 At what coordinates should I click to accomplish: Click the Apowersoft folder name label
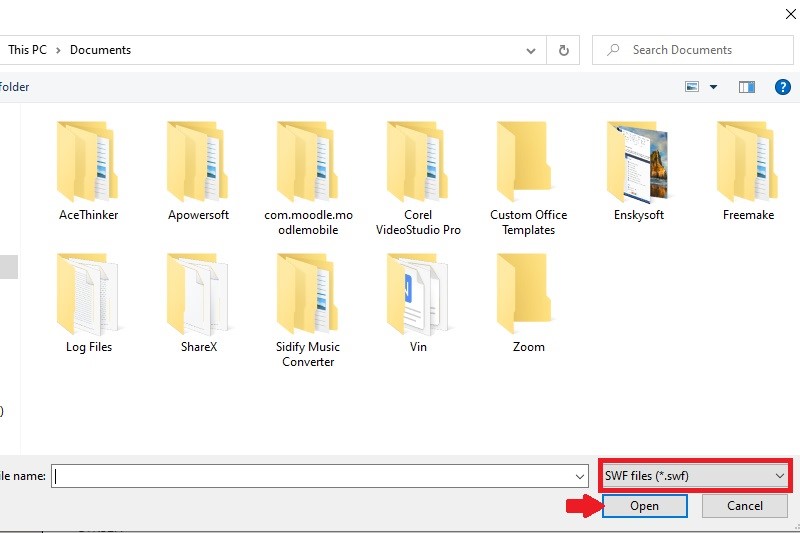coord(198,215)
